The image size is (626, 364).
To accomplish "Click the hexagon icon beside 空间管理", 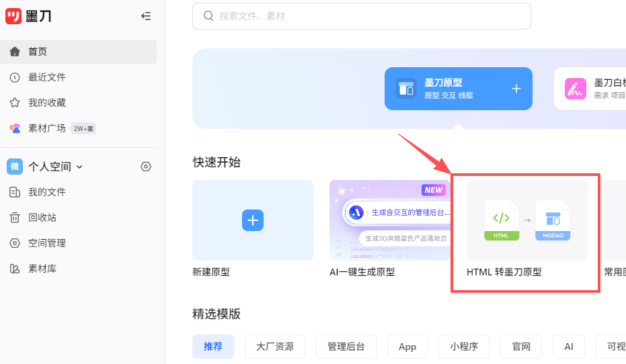I will coord(15,243).
